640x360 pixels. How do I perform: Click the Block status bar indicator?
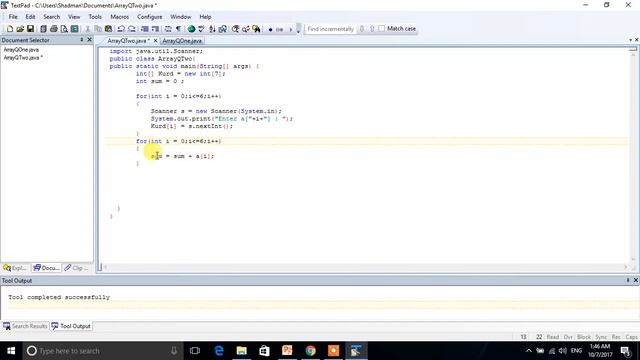pyautogui.click(x=584, y=337)
